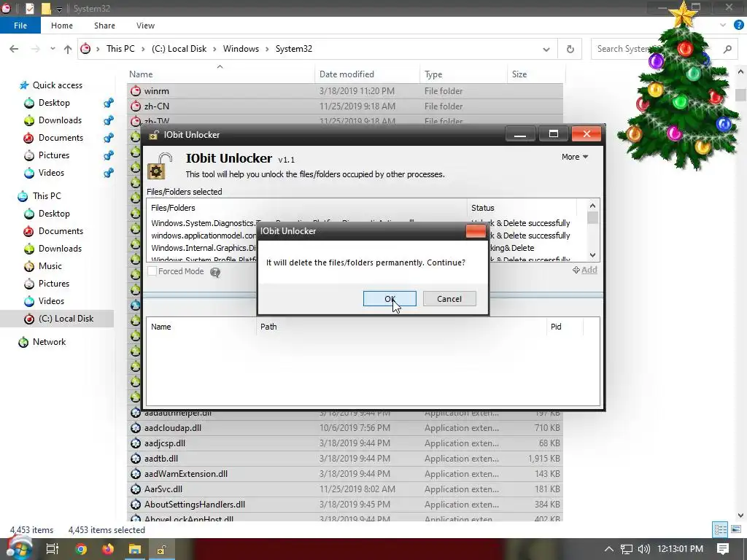Open Desktop under Quick access
747x560 pixels.
(x=54, y=103)
